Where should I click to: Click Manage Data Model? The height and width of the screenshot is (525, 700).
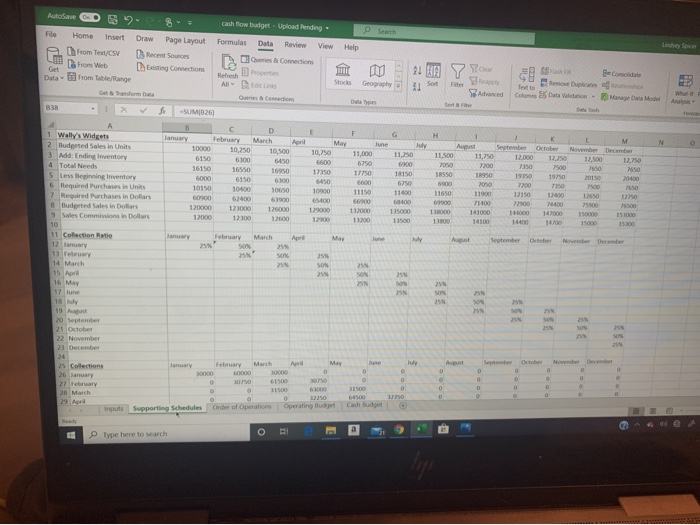(x=630, y=97)
